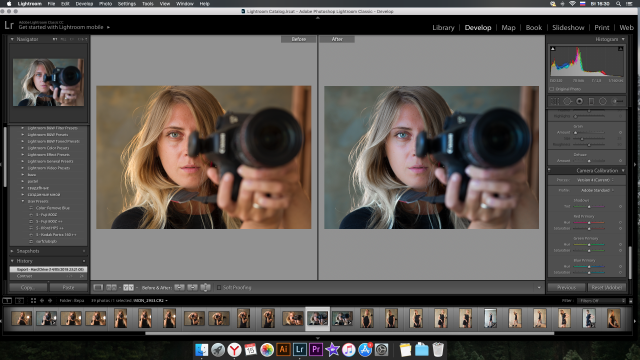The image size is (640, 360).
Task: Collapse the History panel
Action: pyautogui.click(x=12, y=261)
